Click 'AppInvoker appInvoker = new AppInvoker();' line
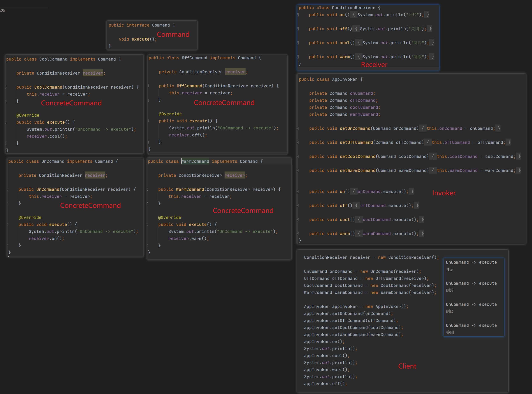This screenshot has width=532, height=394. pos(356,307)
